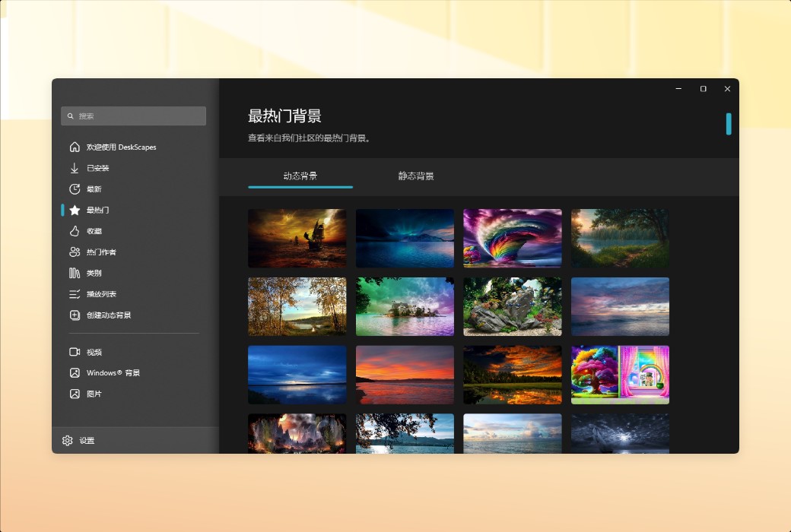Image resolution: width=791 pixels, height=532 pixels.
Task: View 热门作者 using the authors icon
Action: click(74, 252)
